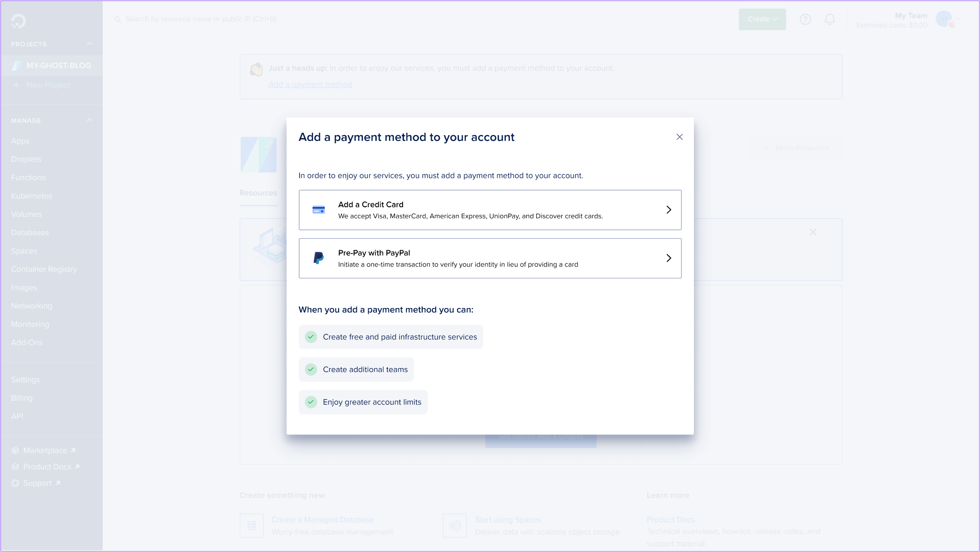Open Marketplace external link
Screen dimensions: 980x552
50,451
